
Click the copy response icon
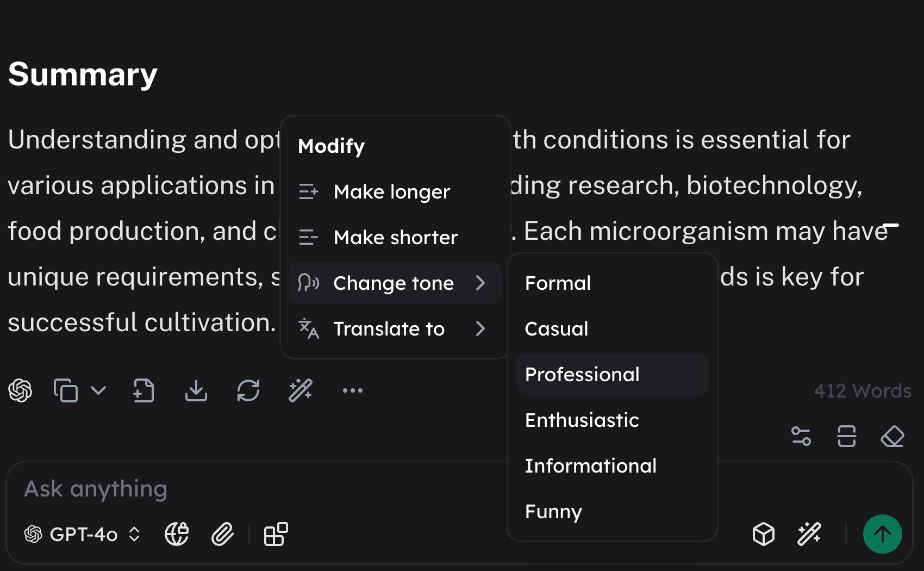[x=66, y=390]
